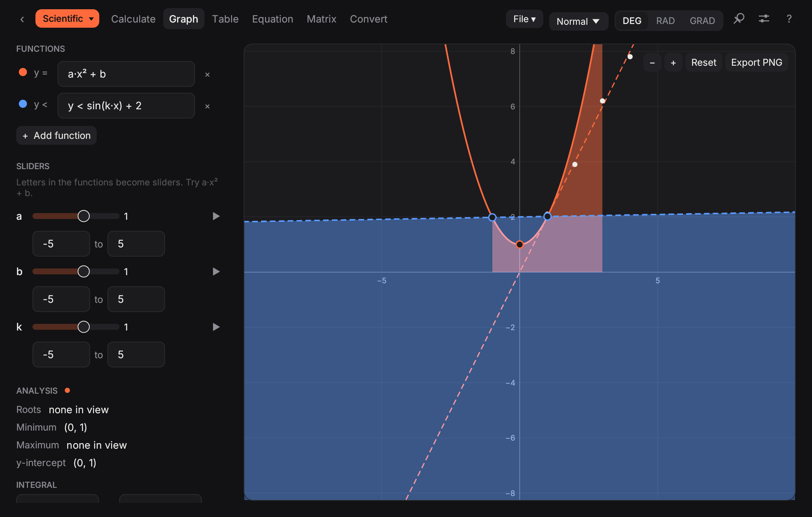Screen dimensions: 812x517
Task: Switch angle mode to DEG
Action: tap(632, 21)
